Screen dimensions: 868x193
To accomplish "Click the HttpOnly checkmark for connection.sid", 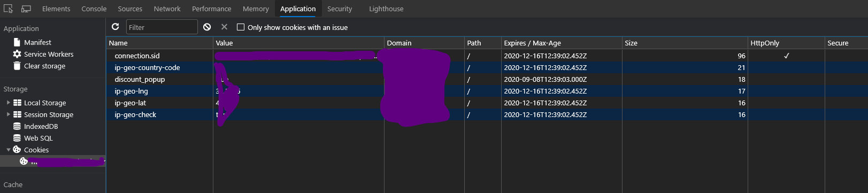I will (x=786, y=56).
